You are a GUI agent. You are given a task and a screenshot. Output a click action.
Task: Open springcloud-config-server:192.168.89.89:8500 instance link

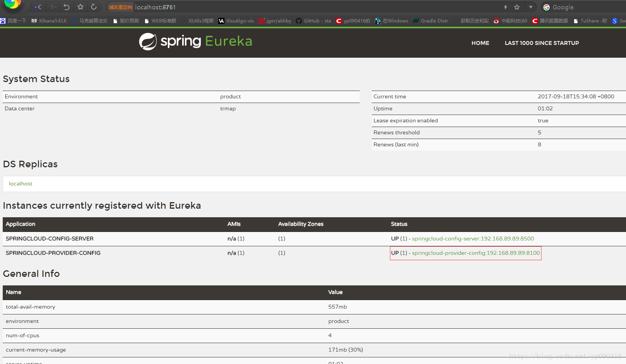point(473,239)
